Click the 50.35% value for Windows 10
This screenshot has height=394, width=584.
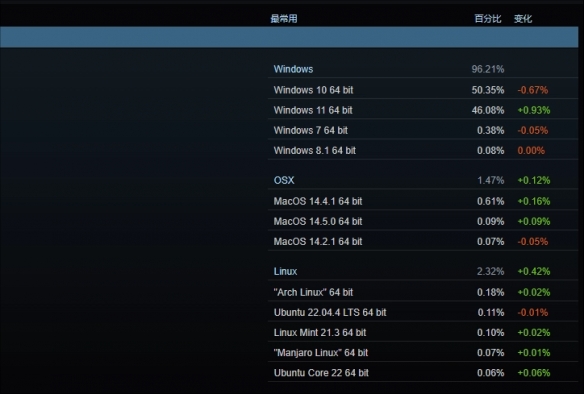coord(488,90)
